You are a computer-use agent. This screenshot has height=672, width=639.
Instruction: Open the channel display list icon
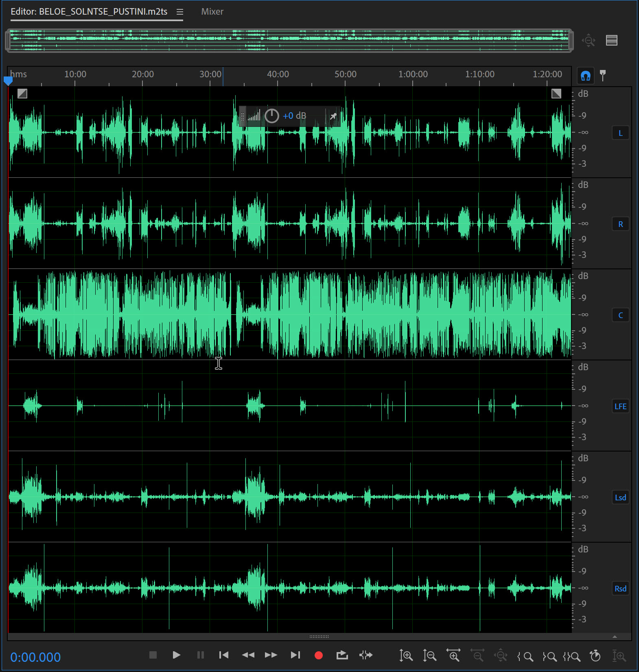(x=611, y=40)
